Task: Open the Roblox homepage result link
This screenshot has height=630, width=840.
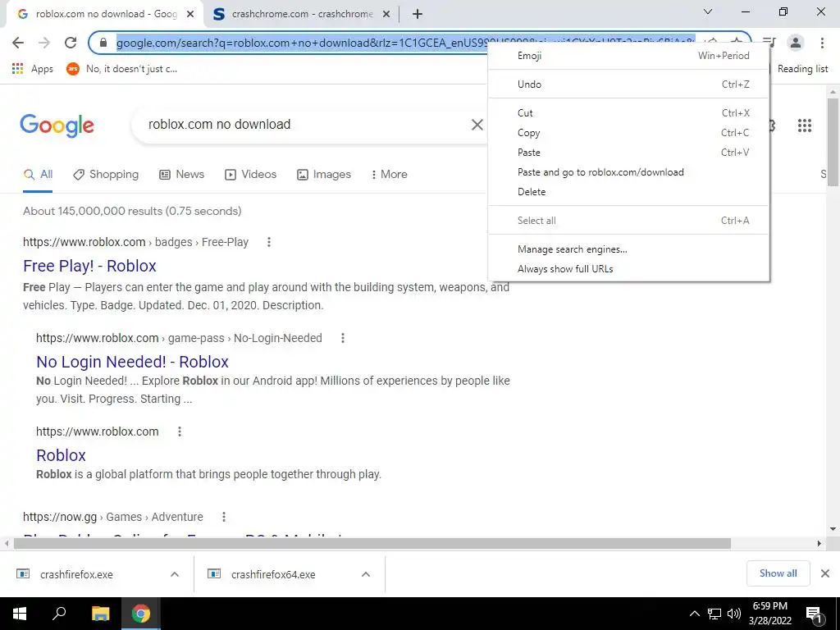Action: [x=61, y=454]
